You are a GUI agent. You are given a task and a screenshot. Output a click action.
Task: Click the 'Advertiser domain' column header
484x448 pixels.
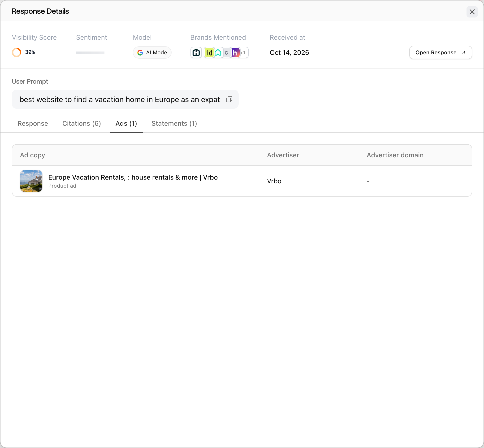(395, 155)
